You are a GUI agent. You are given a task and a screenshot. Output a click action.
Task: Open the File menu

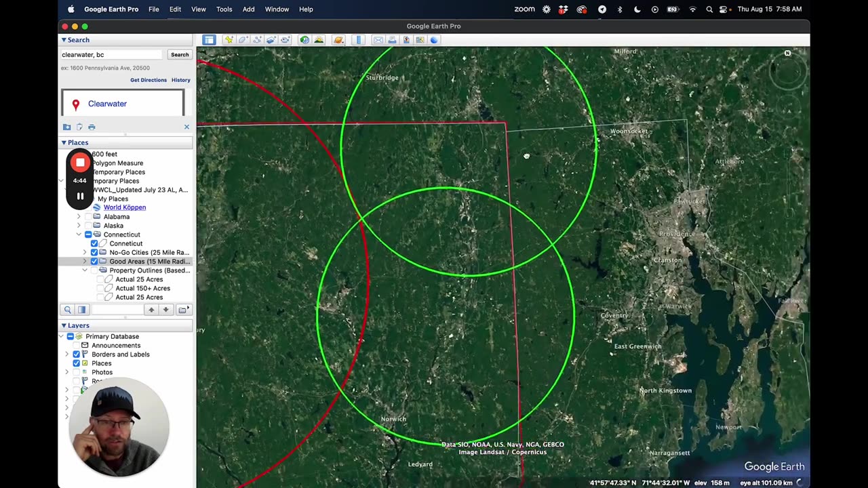coord(154,9)
